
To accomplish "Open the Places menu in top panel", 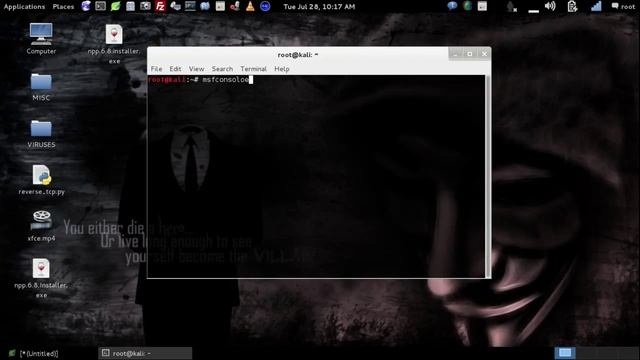I will (x=63, y=7).
